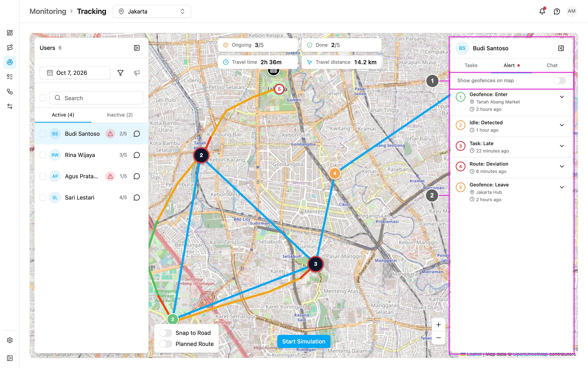Enable Planned Route toggle
588x368 pixels.
(166, 344)
